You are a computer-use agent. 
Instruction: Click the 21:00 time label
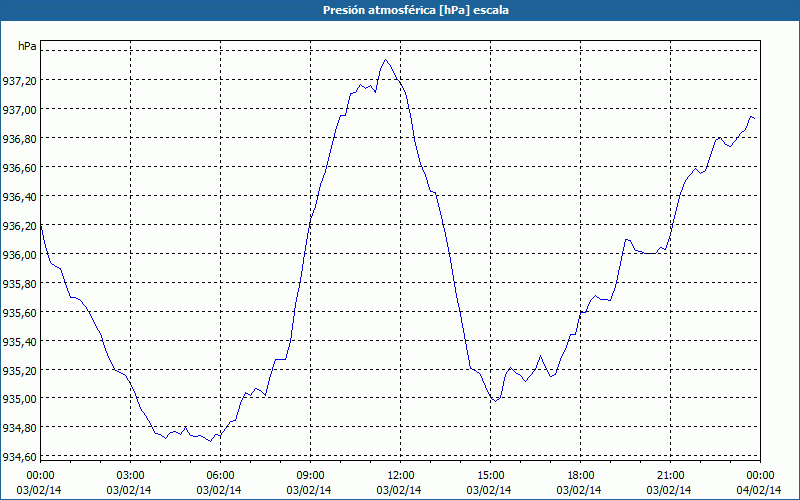click(x=670, y=476)
